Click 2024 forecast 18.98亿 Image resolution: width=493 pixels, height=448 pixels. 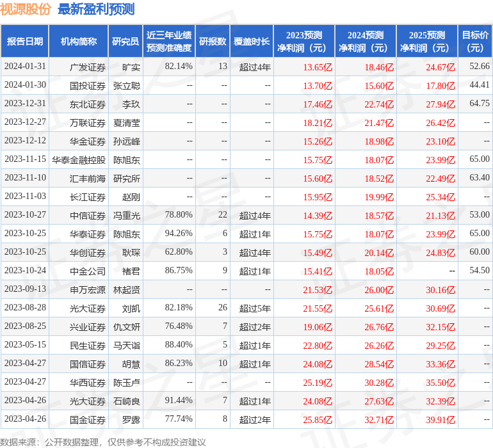click(379, 141)
